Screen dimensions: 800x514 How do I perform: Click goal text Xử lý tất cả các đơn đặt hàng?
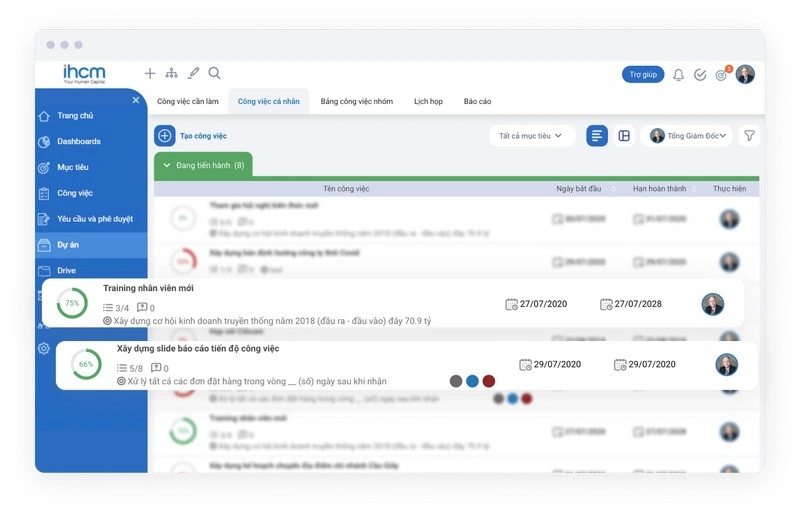pyautogui.click(x=257, y=381)
